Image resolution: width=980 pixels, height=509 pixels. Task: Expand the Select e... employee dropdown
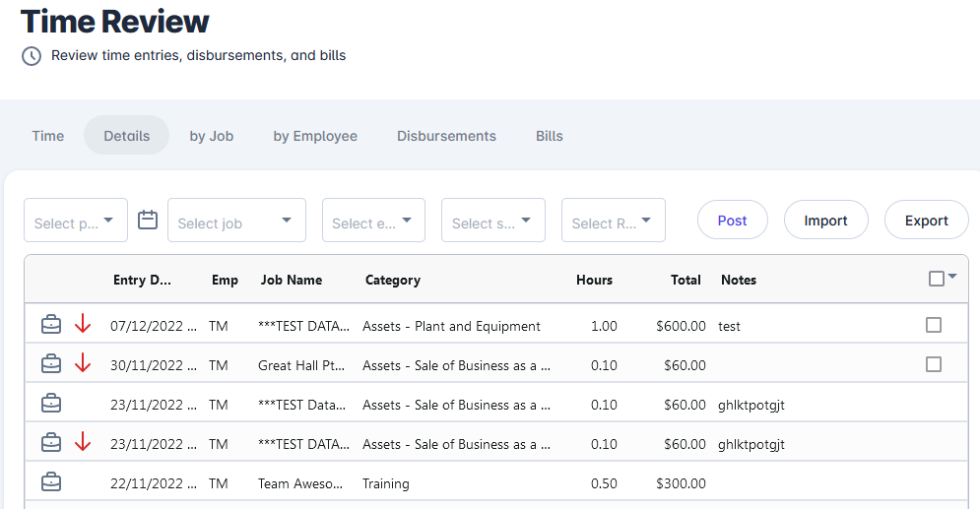(x=373, y=221)
